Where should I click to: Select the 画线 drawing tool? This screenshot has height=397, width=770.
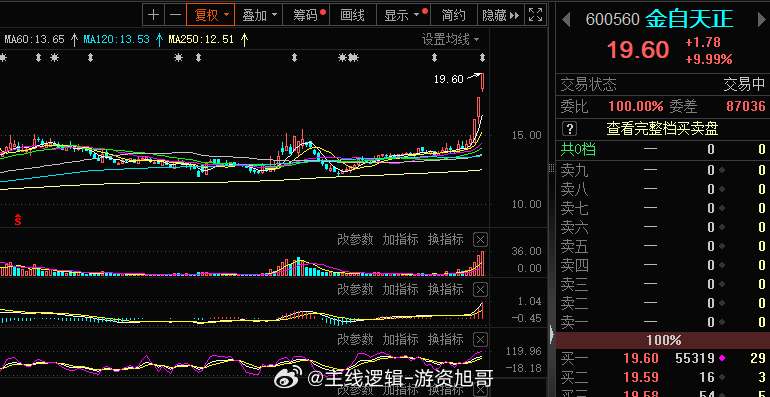pyautogui.click(x=353, y=15)
